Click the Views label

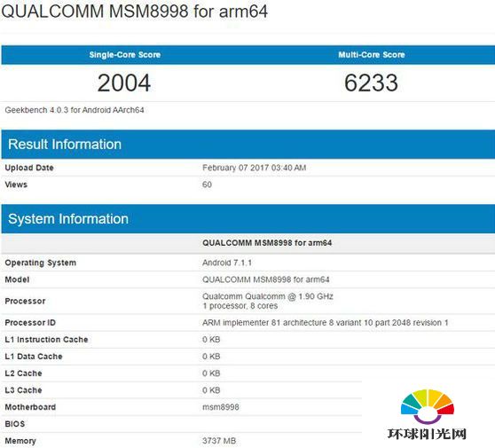(16, 185)
